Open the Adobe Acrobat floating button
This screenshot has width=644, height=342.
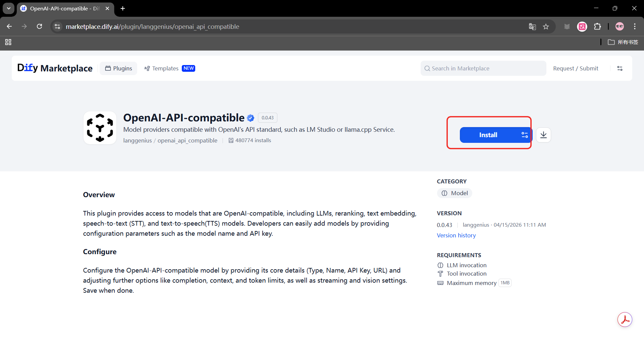[625, 320]
